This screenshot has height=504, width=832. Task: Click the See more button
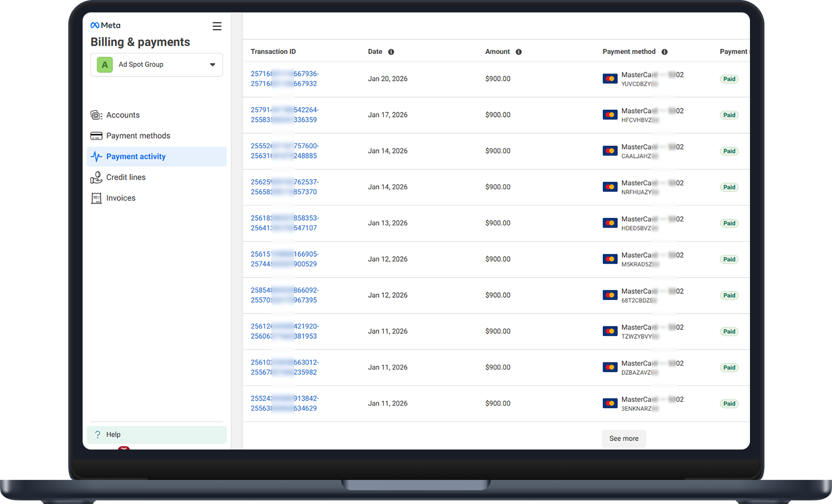tap(624, 439)
